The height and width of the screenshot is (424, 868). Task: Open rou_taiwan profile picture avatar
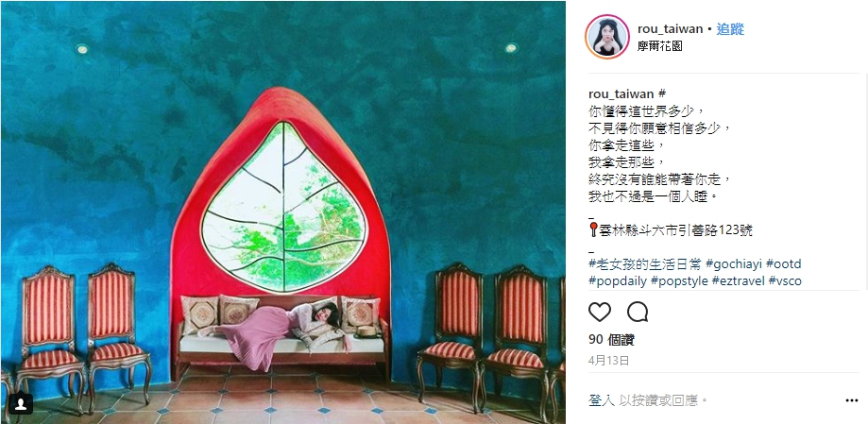pos(606,37)
